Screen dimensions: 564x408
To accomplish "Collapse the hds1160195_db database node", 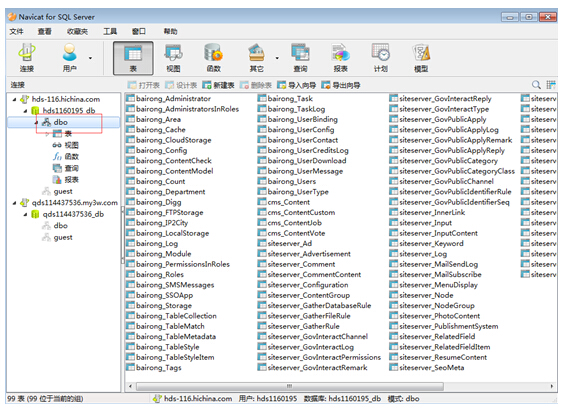I will coord(25,111).
